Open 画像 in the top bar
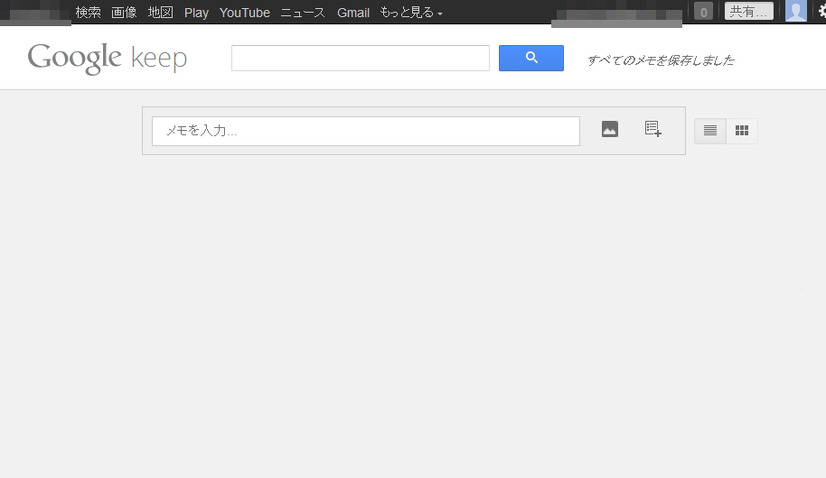The height and width of the screenshot is (478, 826). point(124,12)
